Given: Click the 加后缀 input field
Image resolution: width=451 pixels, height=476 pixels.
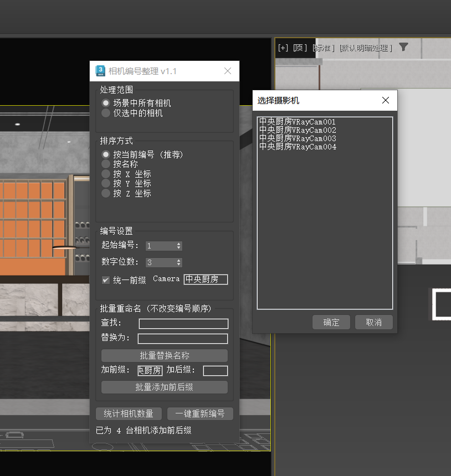Looking at the screenshot, I should [x=216, y=370].
